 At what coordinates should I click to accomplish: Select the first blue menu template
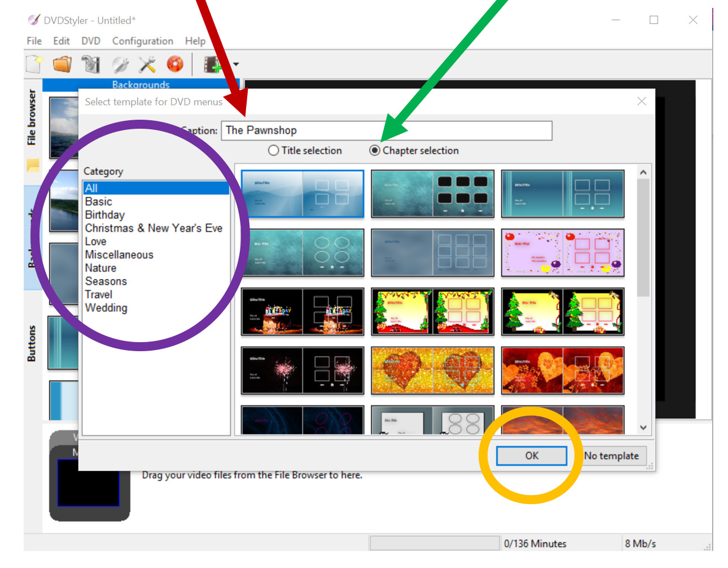pos(302,194)
